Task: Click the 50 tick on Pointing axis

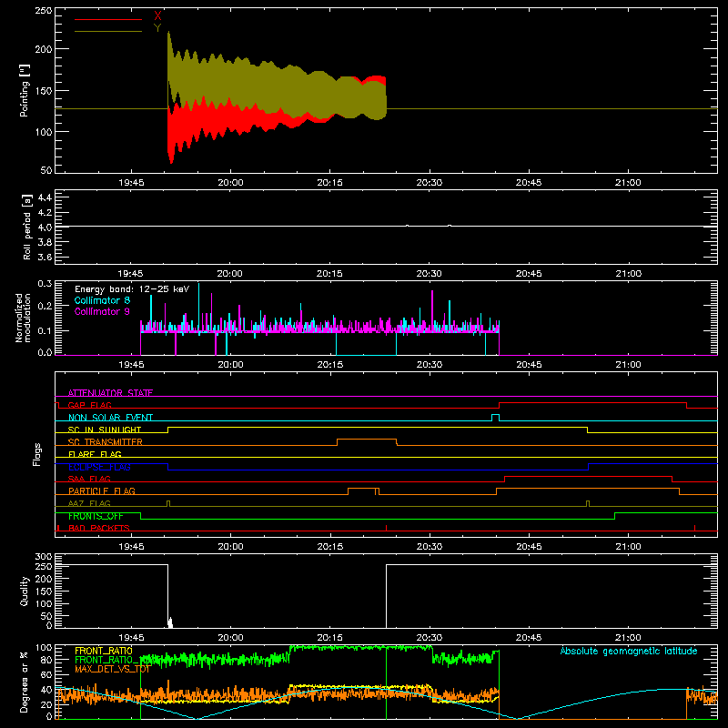Action: point(46,170)
